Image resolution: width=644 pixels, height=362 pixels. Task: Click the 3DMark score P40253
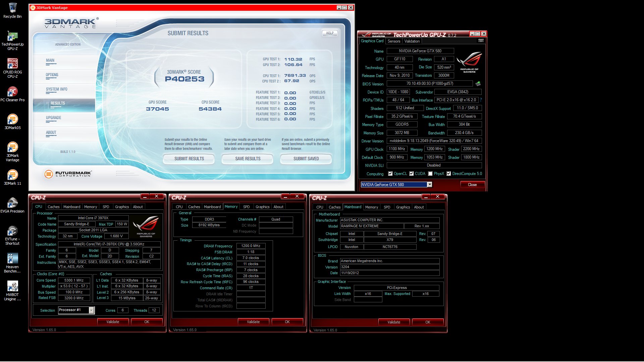pyautogui.click(x=184, y=79)
